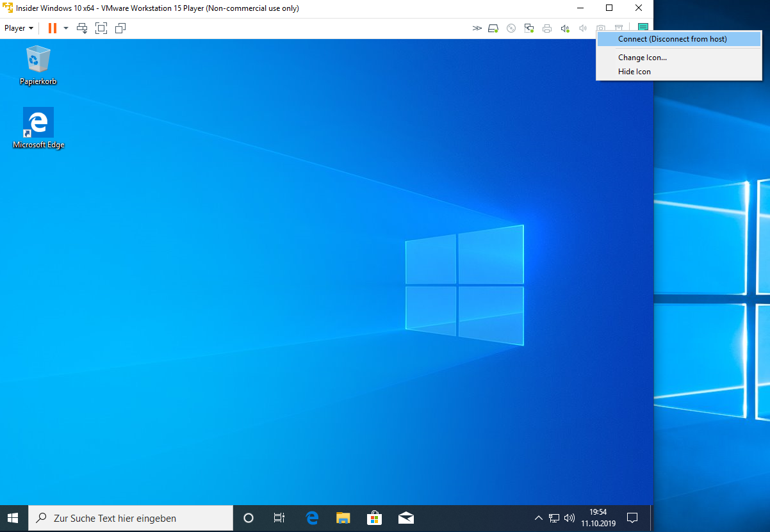Open the Windows Start menu in guest
Viewport: 770px width, 532px height.
[13, 518]
